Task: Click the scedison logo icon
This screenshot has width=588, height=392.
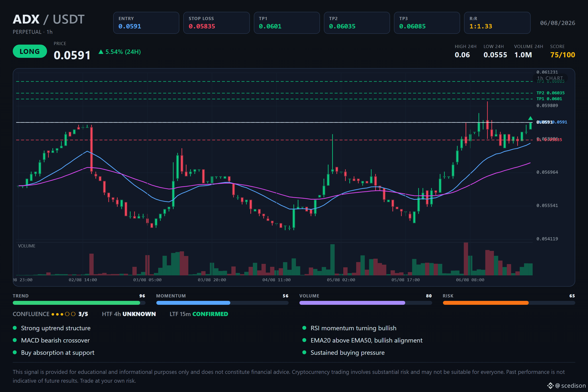Action: click(550, 385)
